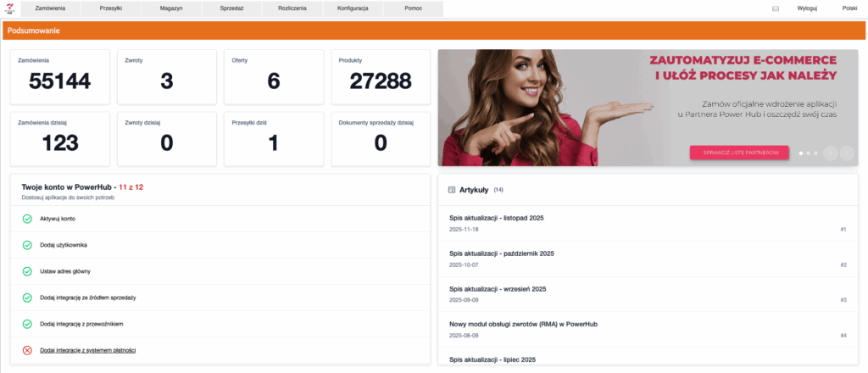Open the envelope messages icon
868x373 pixels.
coord(775,8)
